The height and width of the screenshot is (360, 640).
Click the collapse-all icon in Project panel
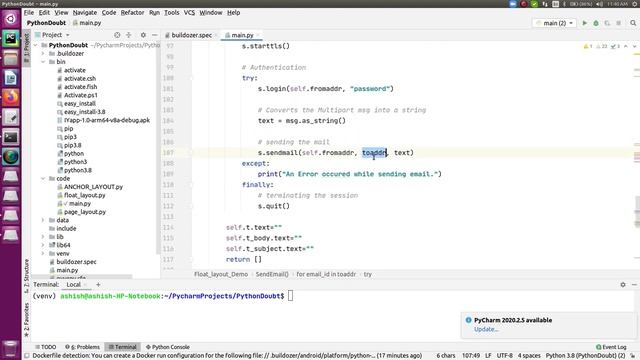click(x=129, y=35)
